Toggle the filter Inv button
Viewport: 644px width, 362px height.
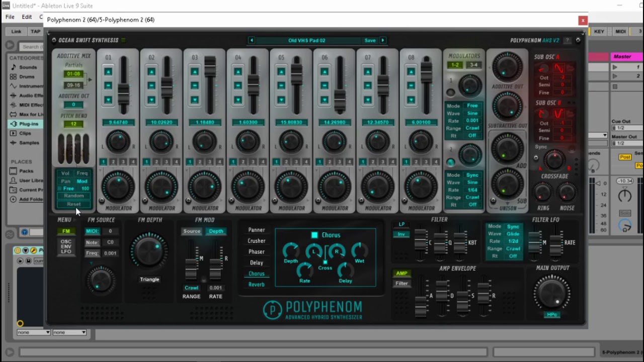pyautogui.click(x=401, y=234)
